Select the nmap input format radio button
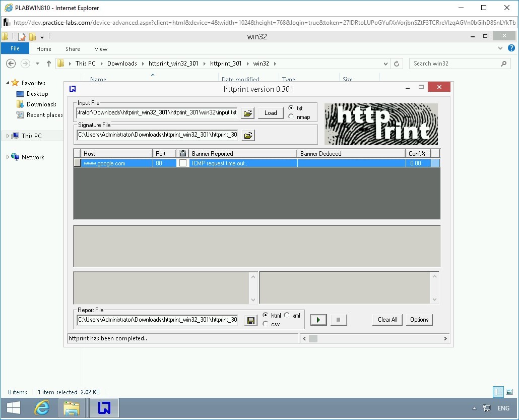 coord(291,117)
